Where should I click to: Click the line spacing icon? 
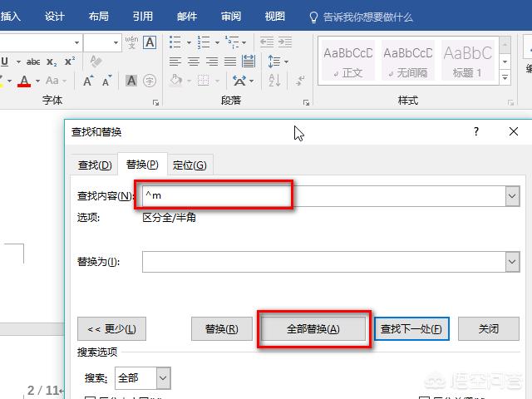pos(273,62)
